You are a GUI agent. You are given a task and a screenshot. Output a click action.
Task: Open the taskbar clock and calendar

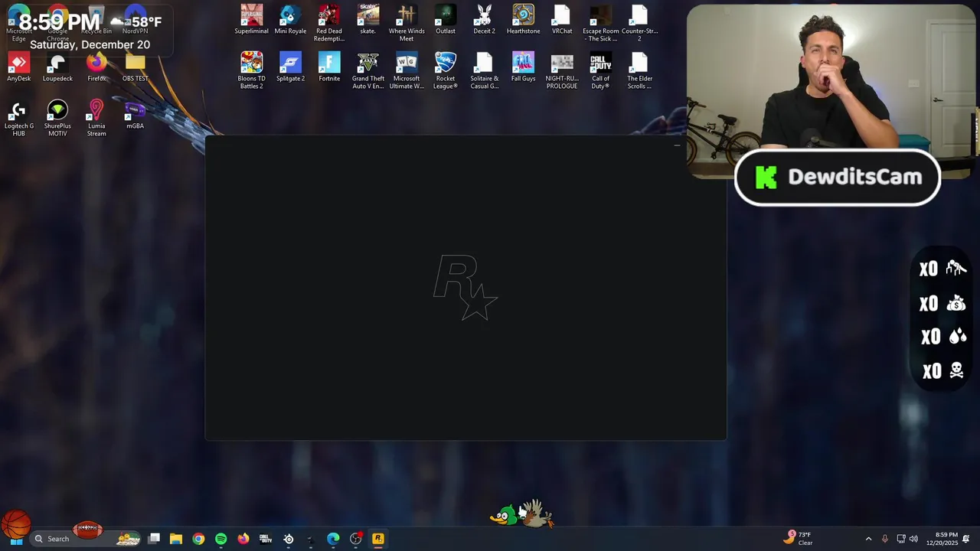(x=942, y=539)
